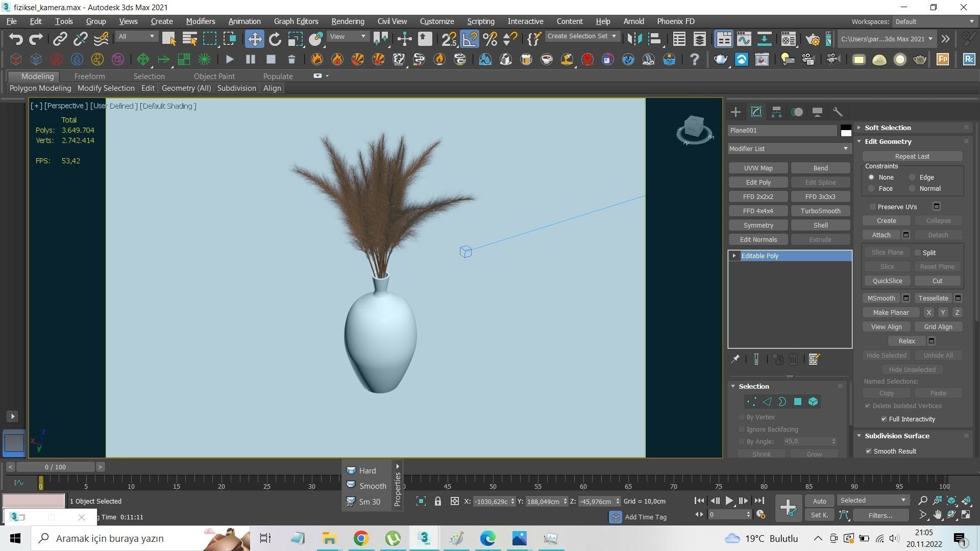Open the Modifiers menu
This screenshot has height=551, width=980.
(x=200, y=21)
